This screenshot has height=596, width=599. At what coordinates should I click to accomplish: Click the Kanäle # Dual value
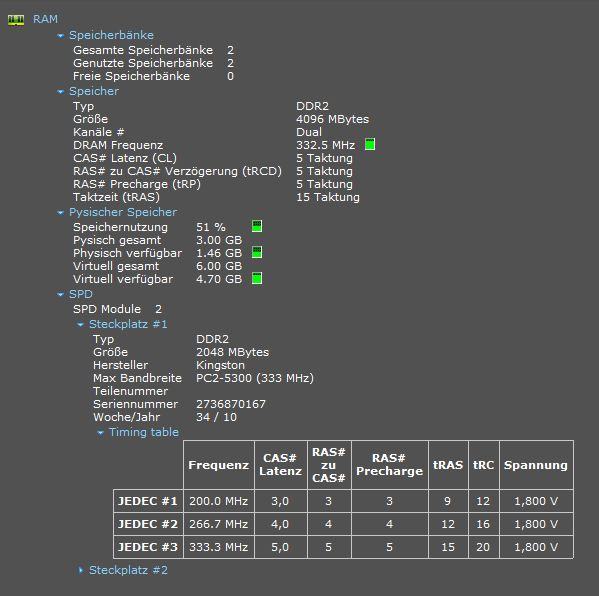[309, 132]
